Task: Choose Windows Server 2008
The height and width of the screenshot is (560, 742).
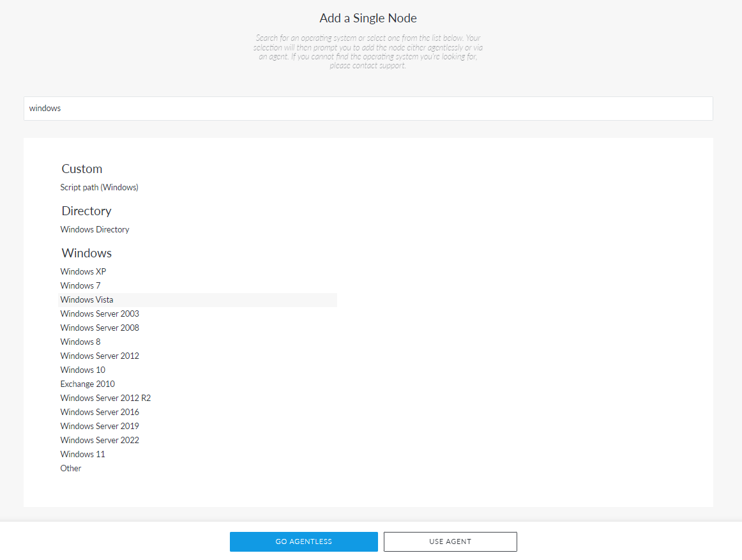Action: [x=100, y=328]
